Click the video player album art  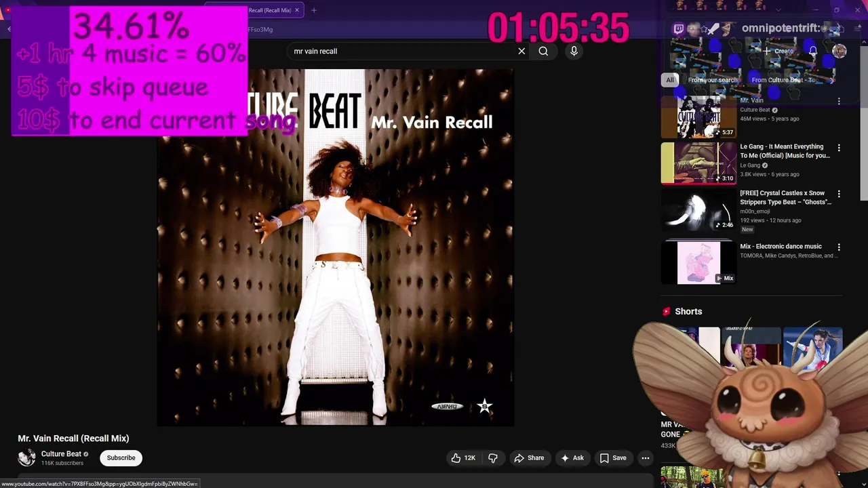336,247
